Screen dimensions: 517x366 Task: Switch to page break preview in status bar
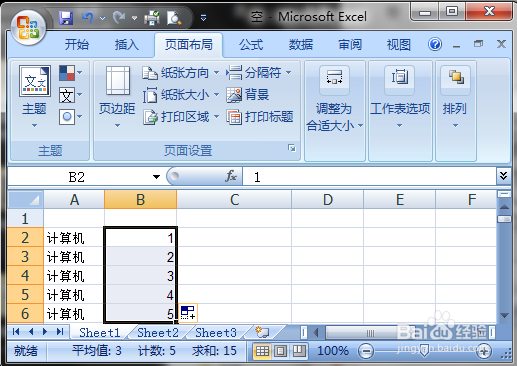click(x=299, y=351)
